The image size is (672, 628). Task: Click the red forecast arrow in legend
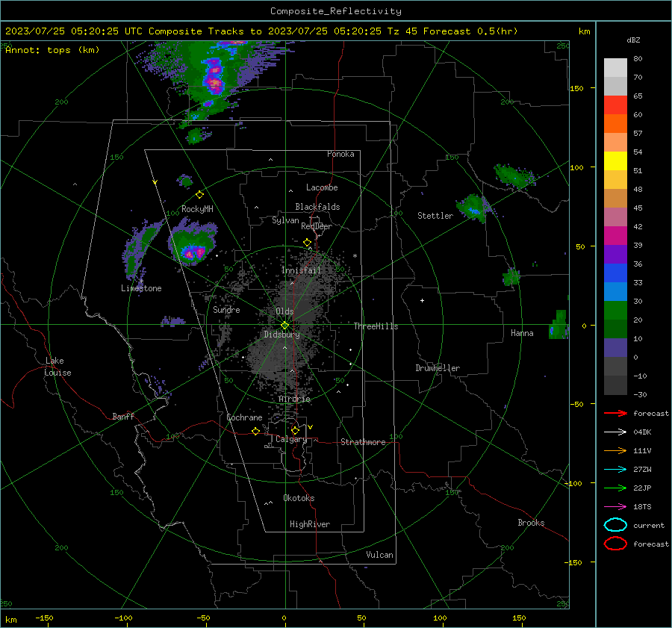click(615, 413)
